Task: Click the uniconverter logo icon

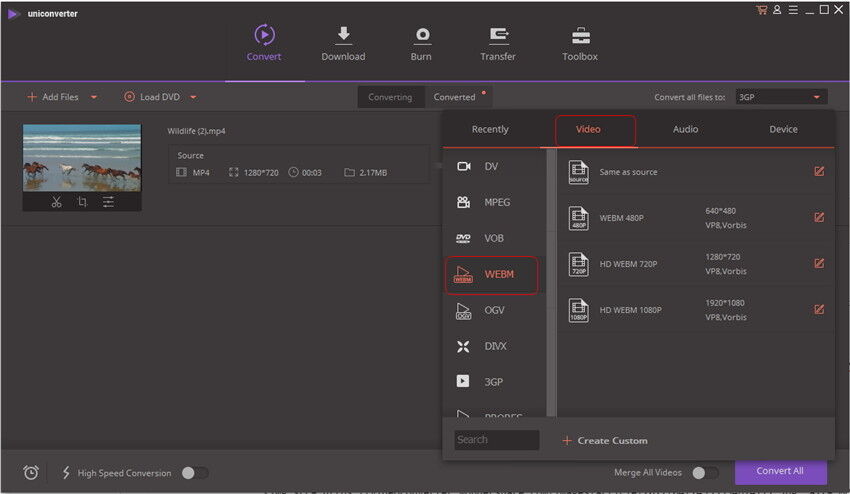Action: (x=14, y=14)
